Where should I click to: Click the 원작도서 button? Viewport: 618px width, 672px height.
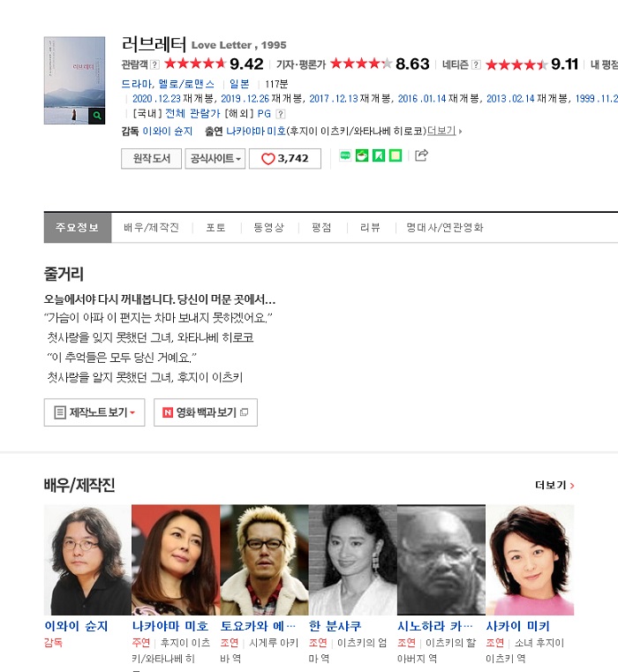click(151, 159)
